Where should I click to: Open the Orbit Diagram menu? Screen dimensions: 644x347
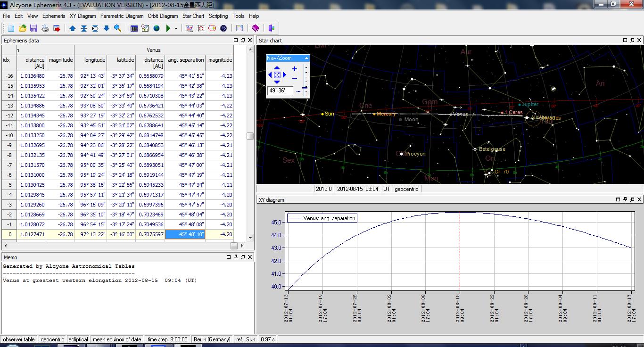163,16
